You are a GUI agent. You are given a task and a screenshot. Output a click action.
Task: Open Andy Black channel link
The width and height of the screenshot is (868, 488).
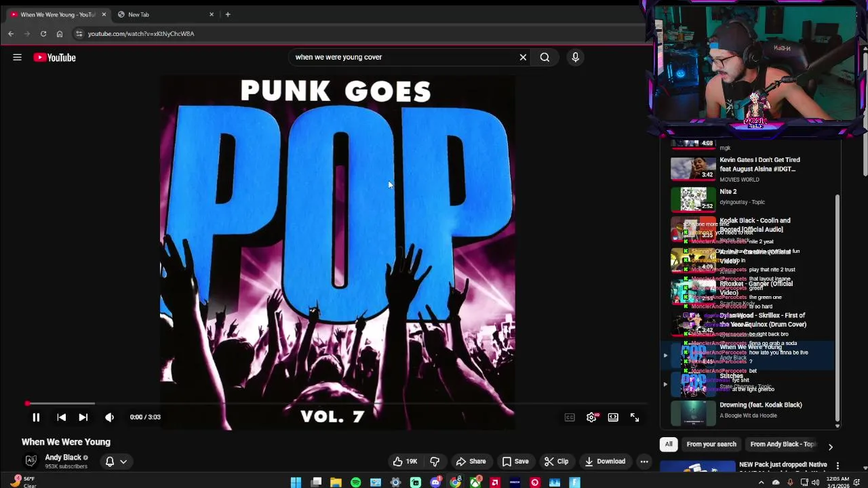(x=63, y=457)
